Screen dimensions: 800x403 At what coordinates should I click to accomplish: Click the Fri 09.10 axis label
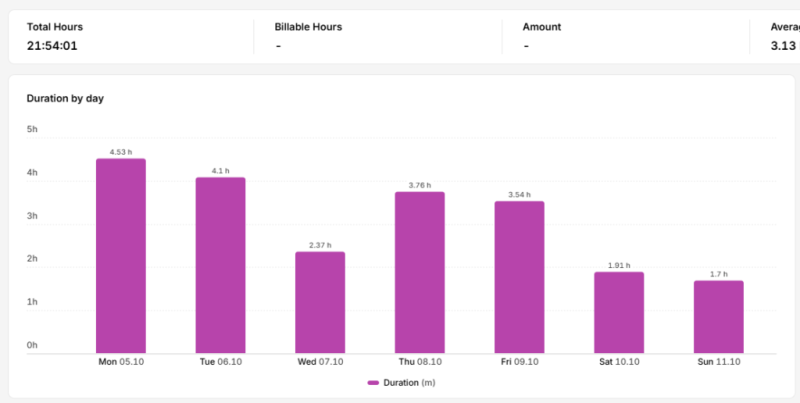(519, 362)
